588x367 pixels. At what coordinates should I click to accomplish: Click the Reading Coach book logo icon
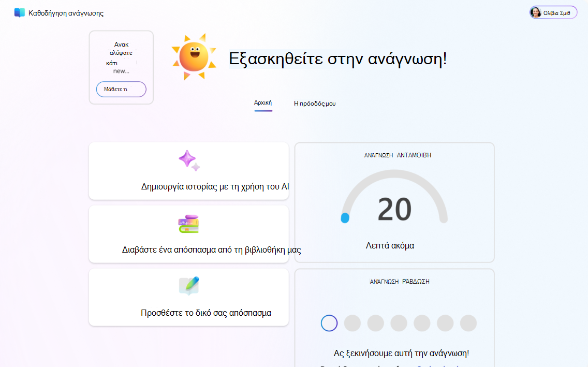[19, 13]
